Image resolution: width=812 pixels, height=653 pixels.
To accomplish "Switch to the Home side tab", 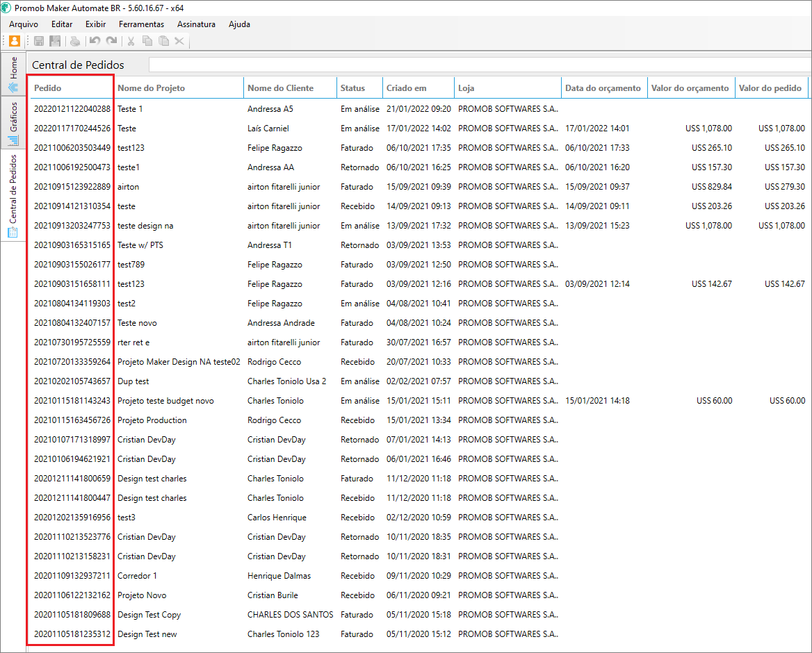I will [13, 74].
